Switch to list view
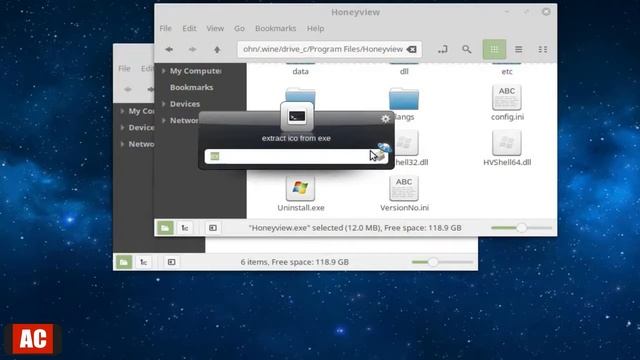 click(518, 49)
